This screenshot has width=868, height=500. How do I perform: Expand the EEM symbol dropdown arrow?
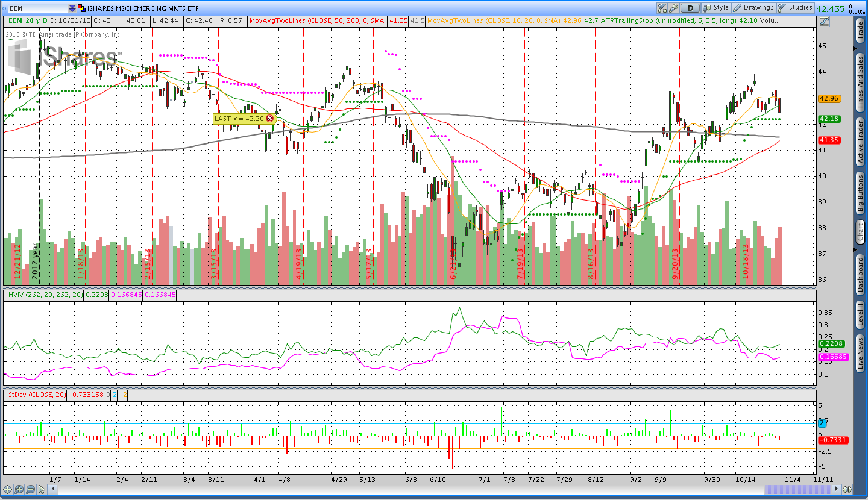tap(72, 8)
